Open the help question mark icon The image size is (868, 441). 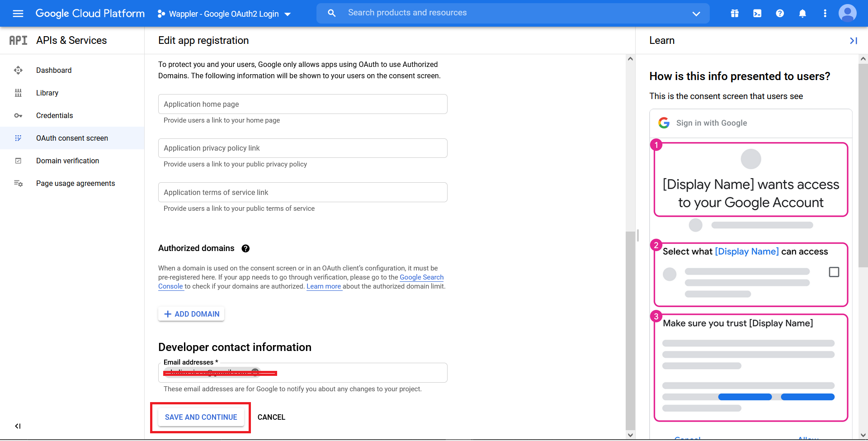coord(780,14)
